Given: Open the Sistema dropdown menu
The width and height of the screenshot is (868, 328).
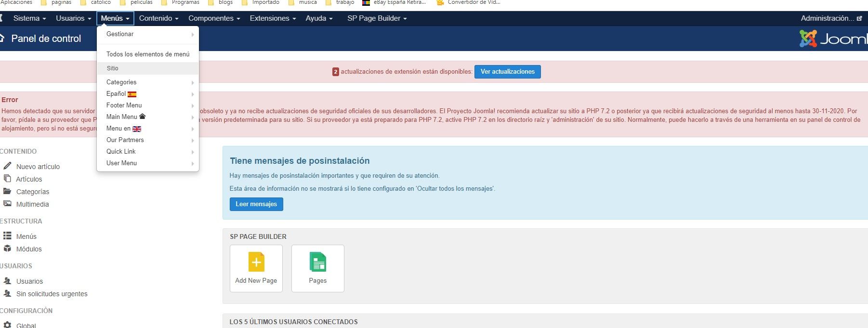Looking at the screenshot, I should click(30, 18).
